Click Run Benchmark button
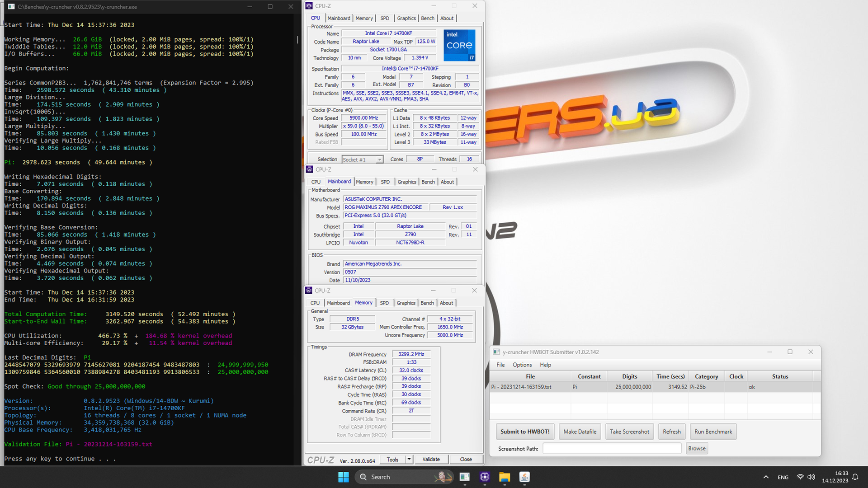The height and width of the screenshot is (488, 868). 713,432
